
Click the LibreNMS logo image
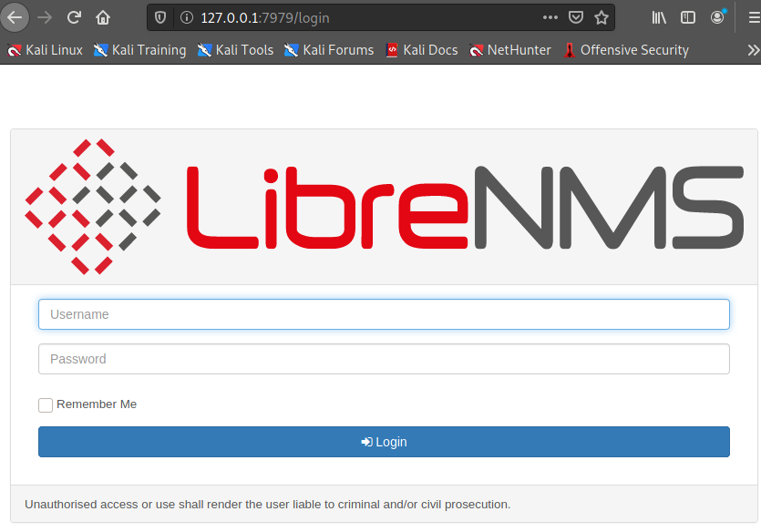[x=384, y=207]
